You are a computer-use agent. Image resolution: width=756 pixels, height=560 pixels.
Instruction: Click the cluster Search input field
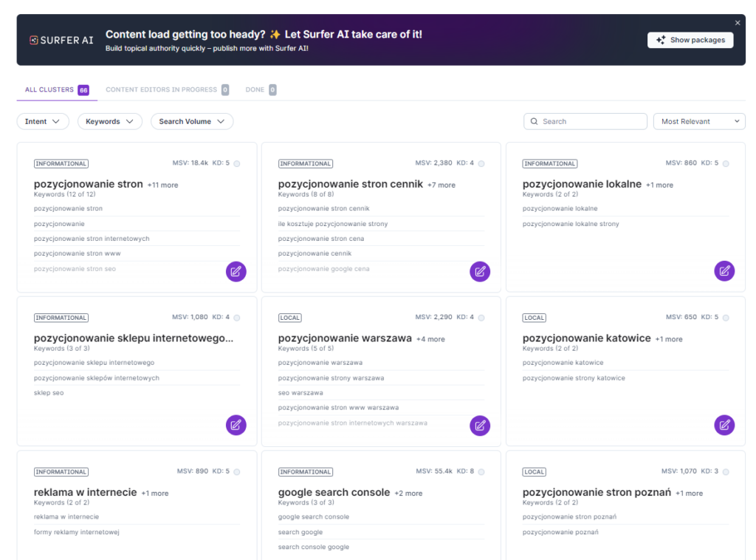591,121
